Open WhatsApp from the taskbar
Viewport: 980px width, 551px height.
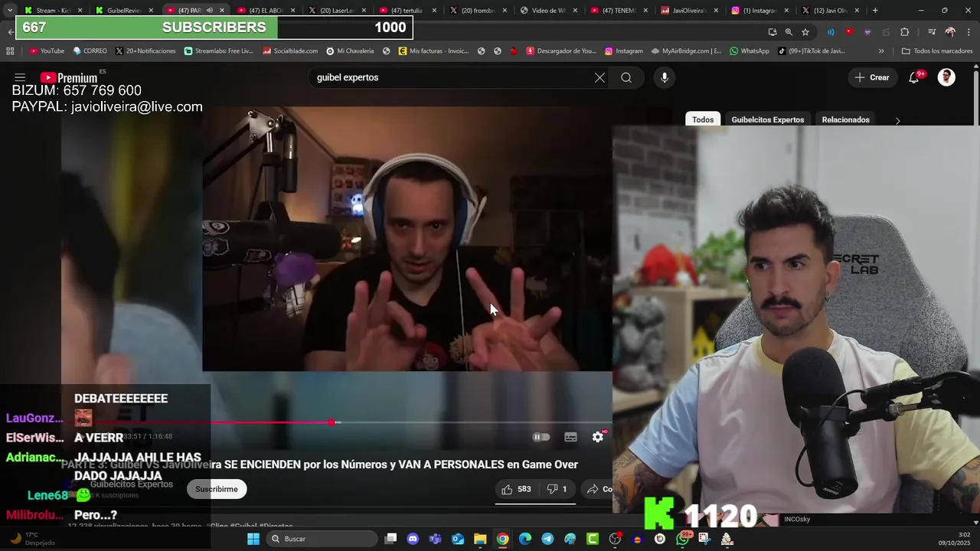click(682, 539)
